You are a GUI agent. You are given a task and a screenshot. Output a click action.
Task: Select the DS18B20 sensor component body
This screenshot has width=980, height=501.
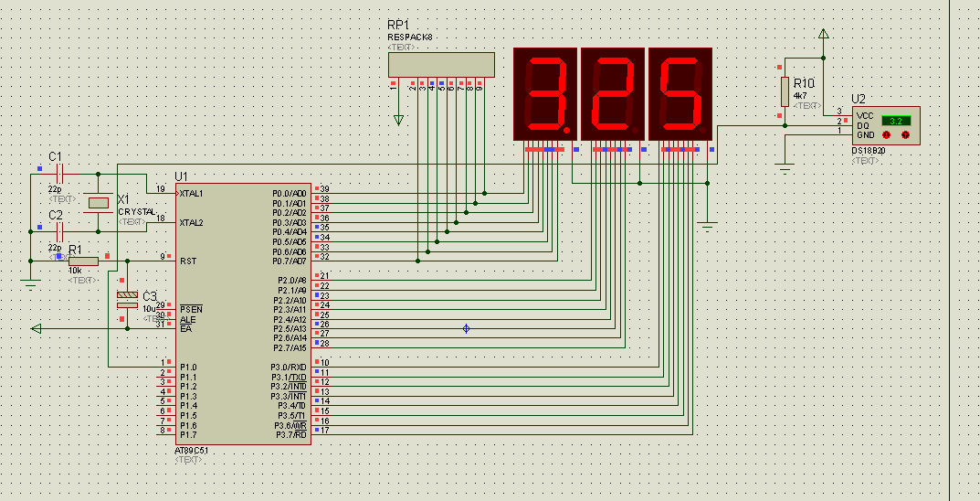(886, 126)
